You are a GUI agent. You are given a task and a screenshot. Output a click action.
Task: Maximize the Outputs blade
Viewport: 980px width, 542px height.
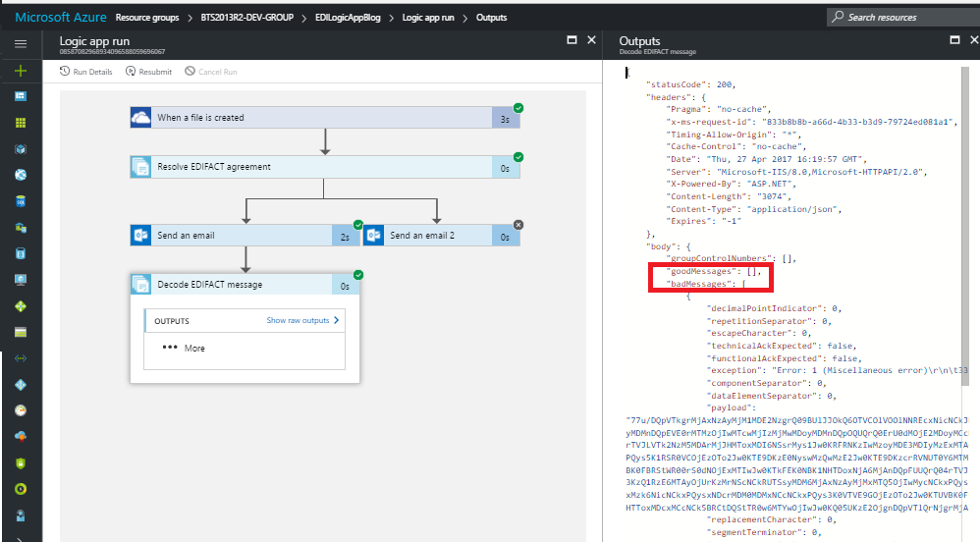click(x=954, y=40)
